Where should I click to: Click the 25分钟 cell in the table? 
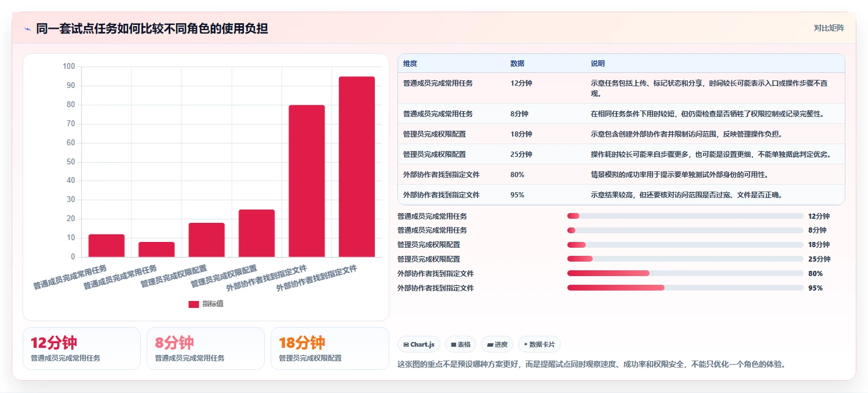521,155
